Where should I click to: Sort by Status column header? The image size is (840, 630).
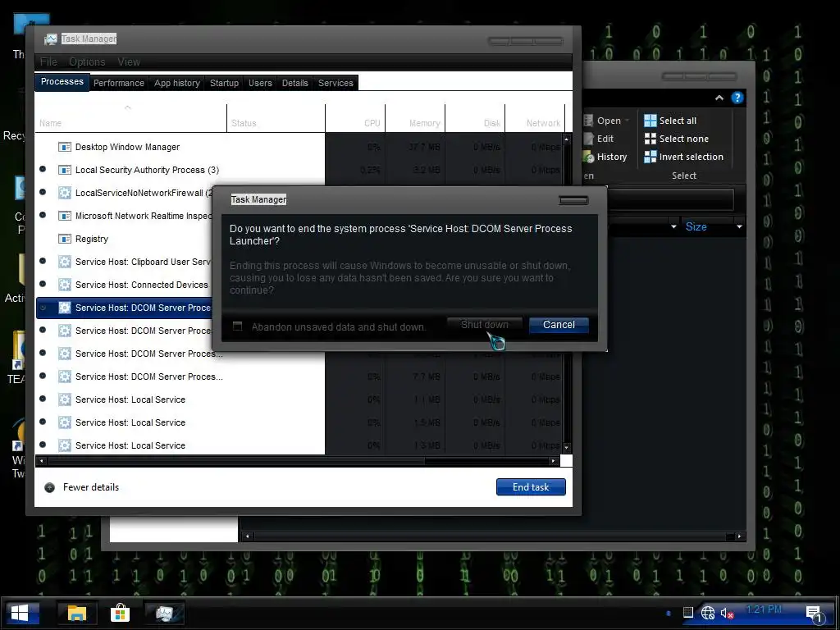[x=276, y=118]
